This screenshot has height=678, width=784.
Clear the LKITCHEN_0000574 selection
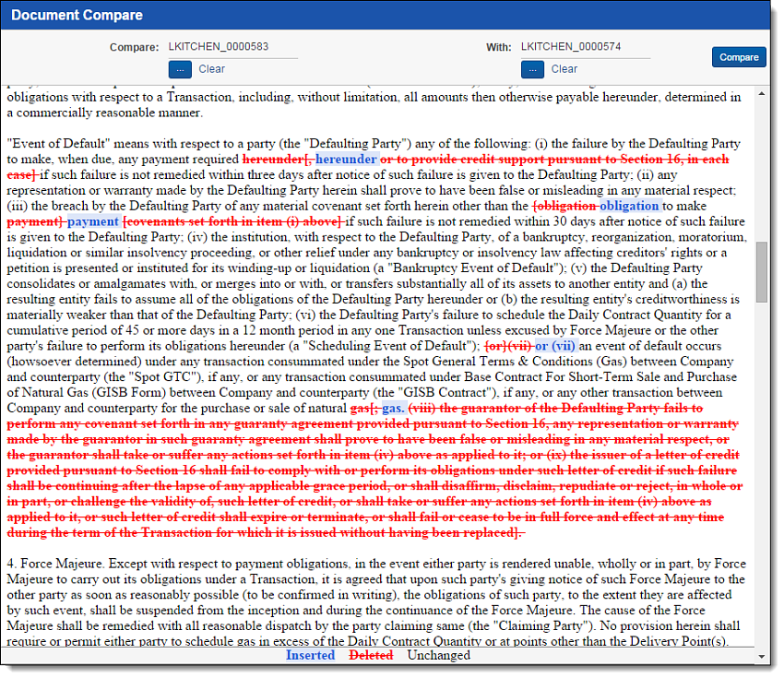pos(564,67)
